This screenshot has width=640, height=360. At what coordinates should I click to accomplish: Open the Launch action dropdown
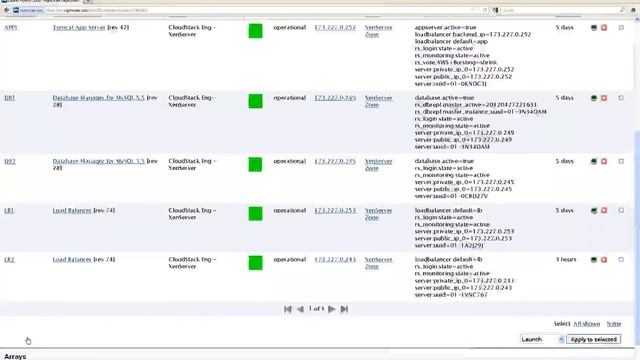[x=542, y=339]
